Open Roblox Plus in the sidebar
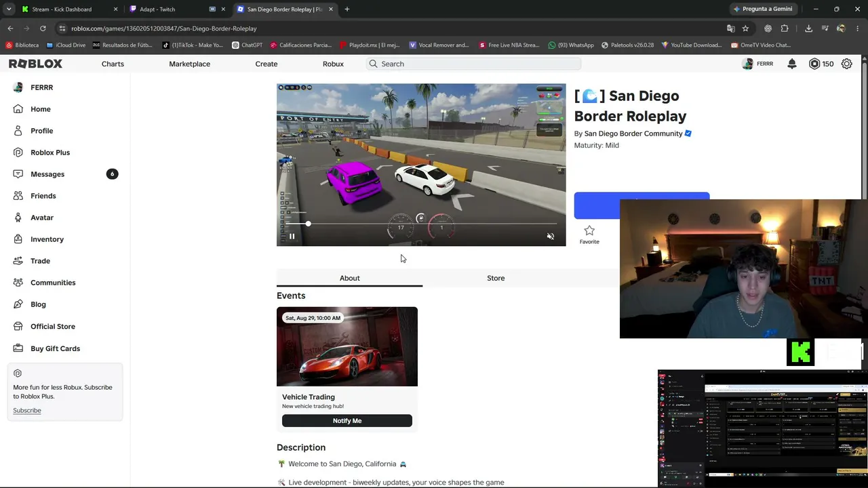868x488 pixels. coord(50,152)
